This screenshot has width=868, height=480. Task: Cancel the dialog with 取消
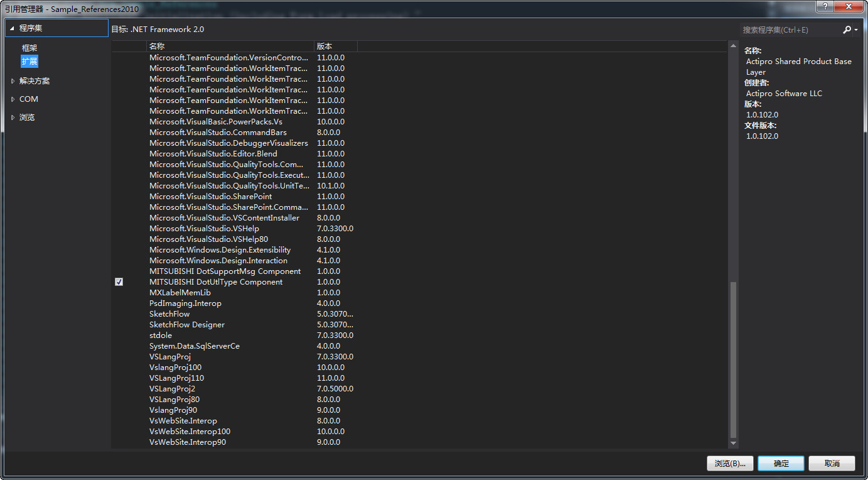[832, 464]
